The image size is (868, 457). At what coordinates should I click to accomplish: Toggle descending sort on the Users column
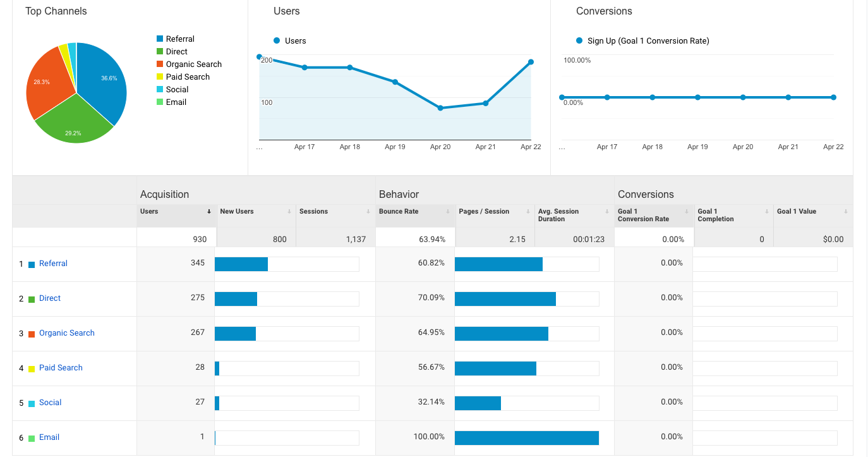click(x=210, y=211)
